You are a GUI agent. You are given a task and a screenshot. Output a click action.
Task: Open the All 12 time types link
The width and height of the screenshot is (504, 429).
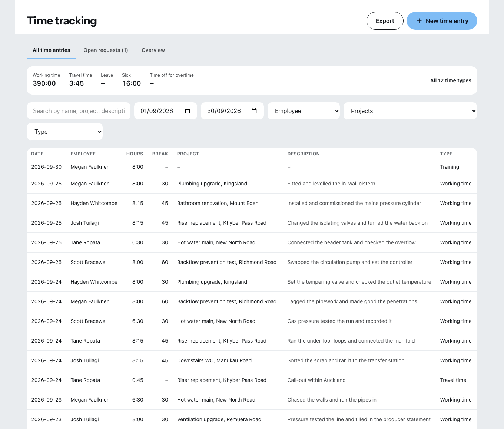click(451, 80)
